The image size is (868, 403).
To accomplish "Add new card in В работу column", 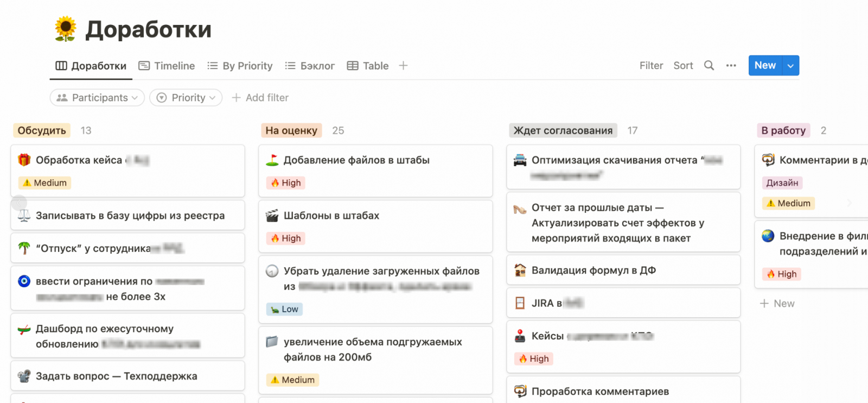I will [x=777, y=304].
